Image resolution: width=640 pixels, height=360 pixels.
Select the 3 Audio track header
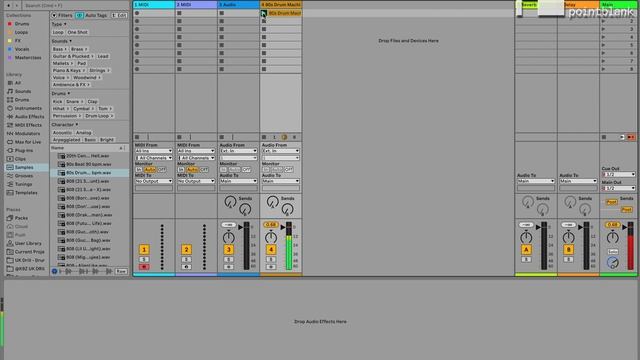[238, 4]
